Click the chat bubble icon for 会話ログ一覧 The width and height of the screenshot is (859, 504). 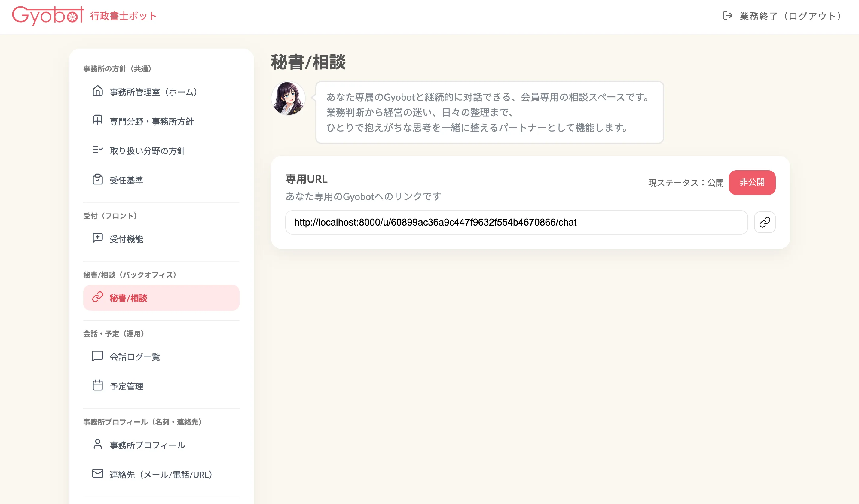97,356
